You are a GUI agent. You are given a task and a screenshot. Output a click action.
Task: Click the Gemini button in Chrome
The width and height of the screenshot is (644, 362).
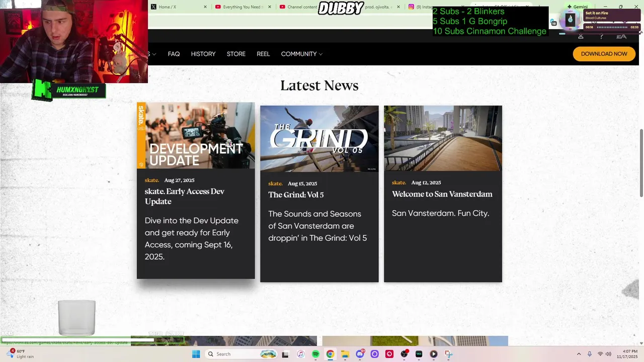click(577, 7)
